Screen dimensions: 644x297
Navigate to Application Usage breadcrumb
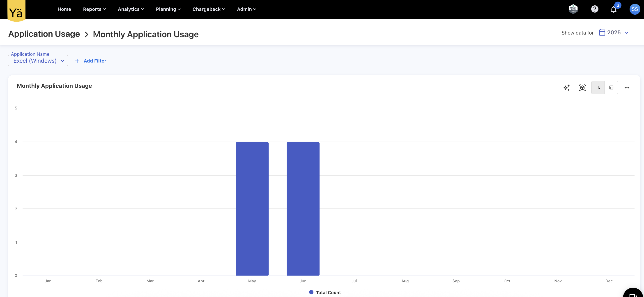[x=44, y=34]
